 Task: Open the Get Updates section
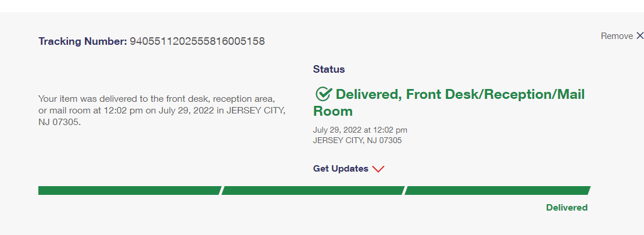click(341, 169)
